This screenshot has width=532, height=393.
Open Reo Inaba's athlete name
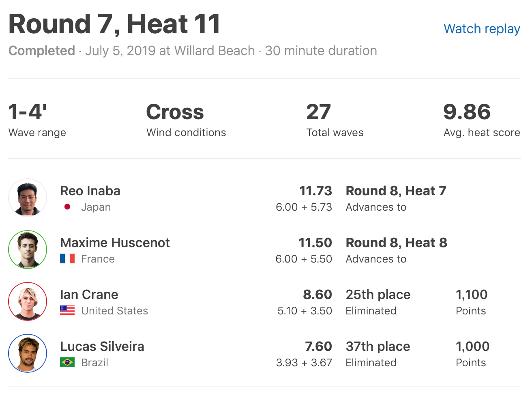[90, 191]
